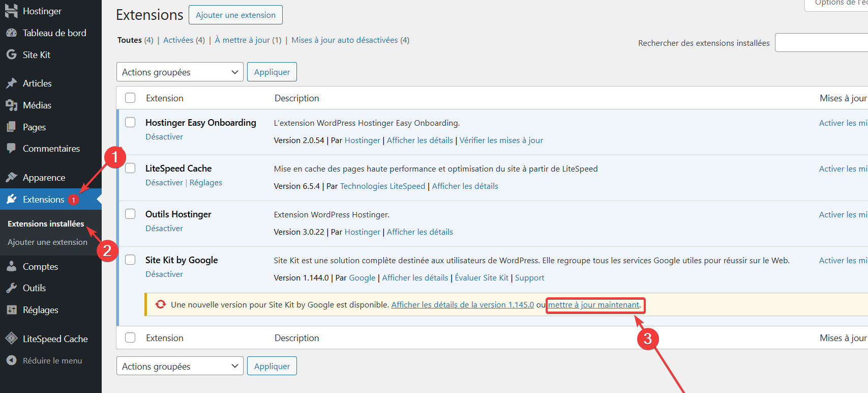Click the LiteSpeed Cache diamond icon
The width and height of the screenshot is (868, 393).
click(11, 338)
